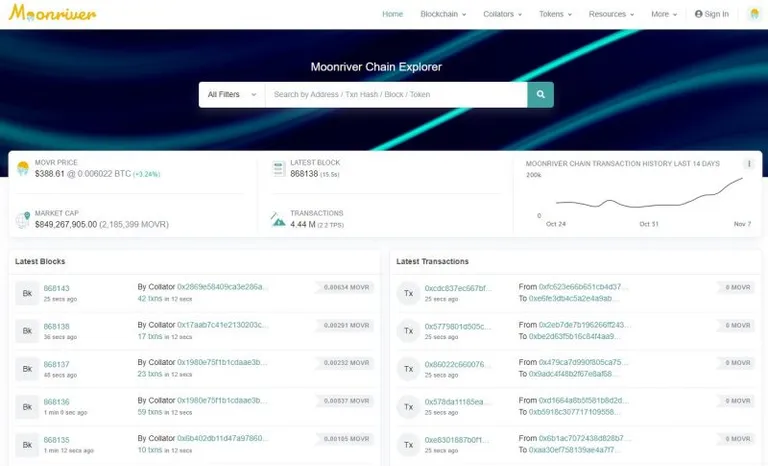Open transaction 0x5779801d505c

point(457,326)
